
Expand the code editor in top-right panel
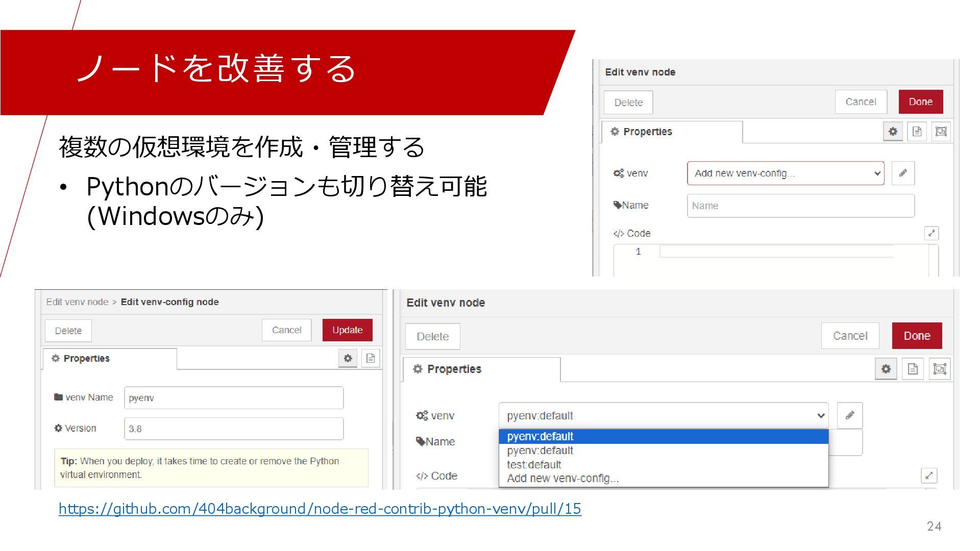(931, 233)
